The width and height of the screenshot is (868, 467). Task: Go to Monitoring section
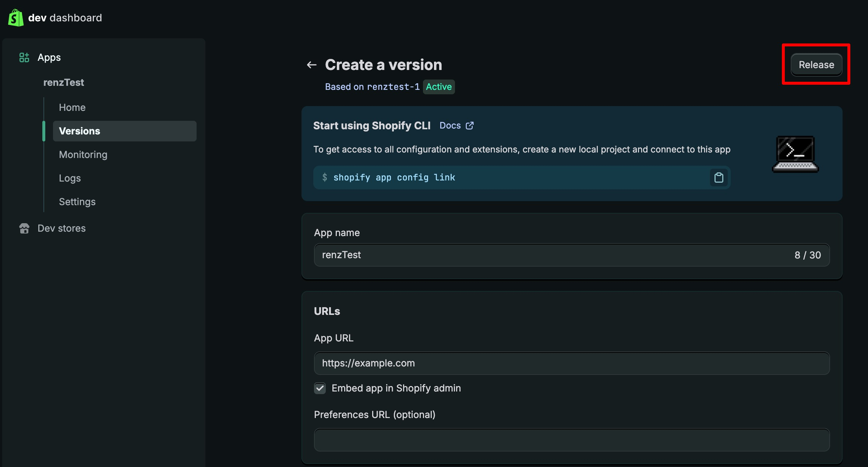pyautogui.click(x=83, y=155)
